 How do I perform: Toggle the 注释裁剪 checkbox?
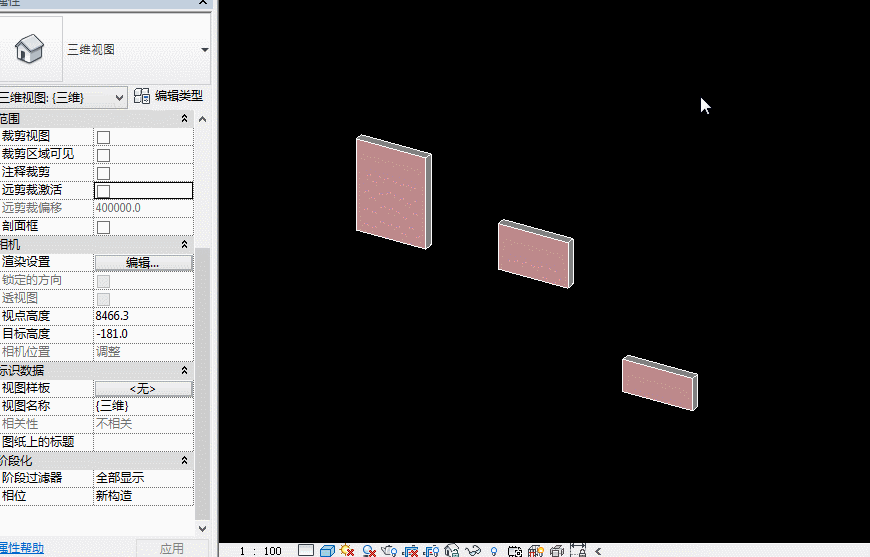click(103, 173)
